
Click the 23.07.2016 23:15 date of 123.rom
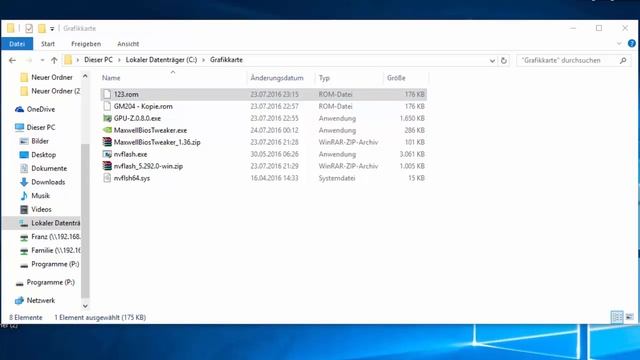(274, 94)
